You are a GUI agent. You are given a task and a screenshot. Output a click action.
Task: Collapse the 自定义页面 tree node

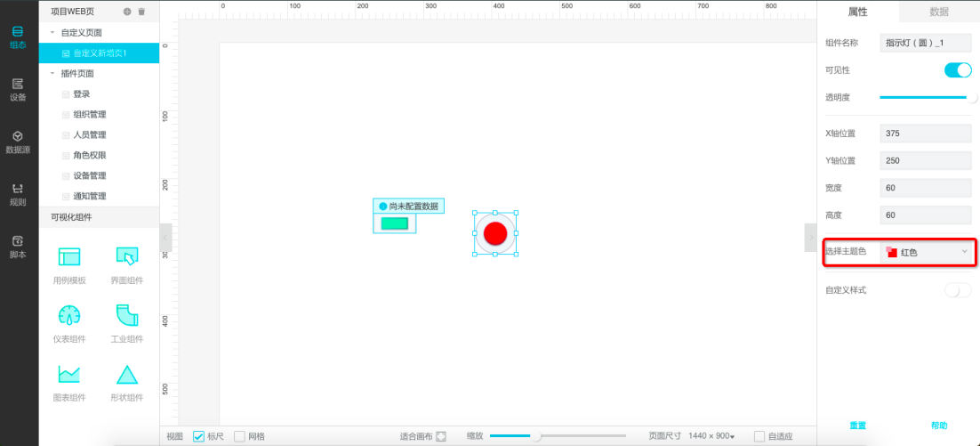pos(52,32)
